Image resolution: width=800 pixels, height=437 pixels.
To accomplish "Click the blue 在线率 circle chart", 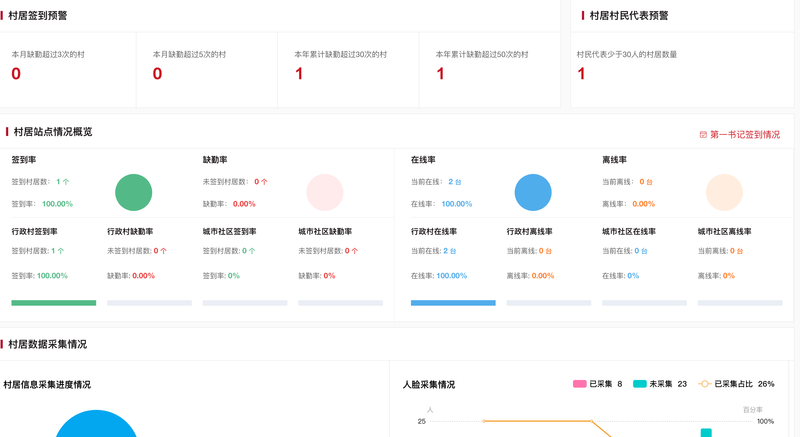I will click(533, 192).
